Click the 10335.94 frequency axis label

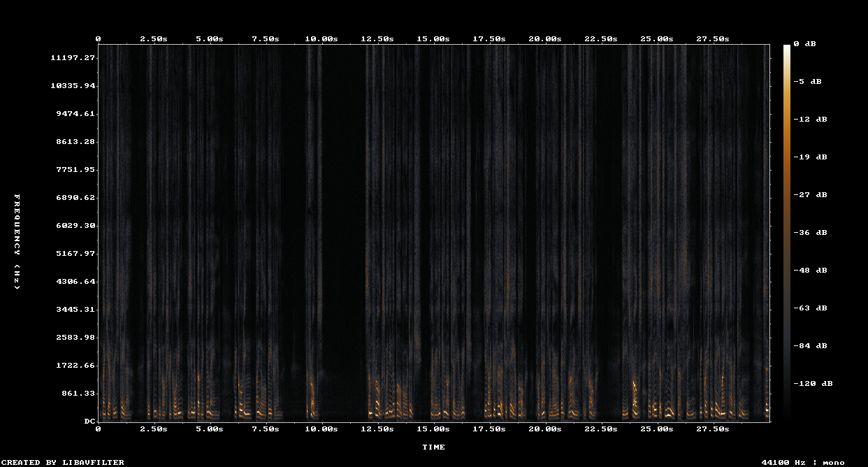pos(73,85)
